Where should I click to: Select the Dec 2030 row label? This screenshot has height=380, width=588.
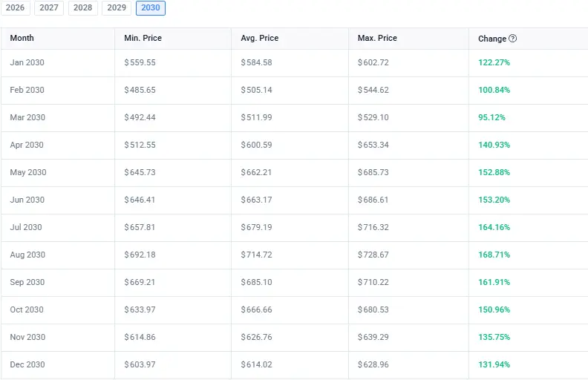(27, 364)
